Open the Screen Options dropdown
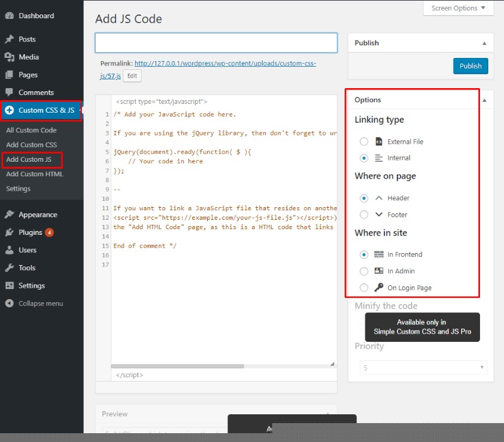The image size is (504, 442). (458, 8)
